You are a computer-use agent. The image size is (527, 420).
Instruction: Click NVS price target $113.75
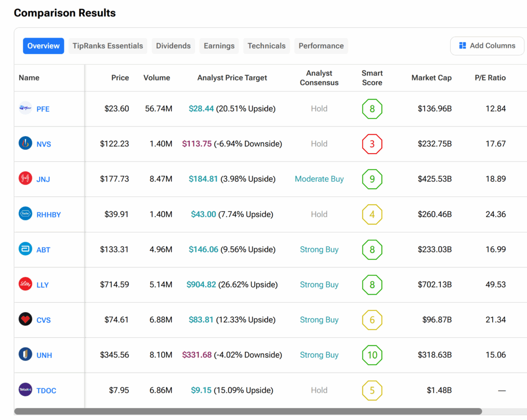(x=197, y=144)
